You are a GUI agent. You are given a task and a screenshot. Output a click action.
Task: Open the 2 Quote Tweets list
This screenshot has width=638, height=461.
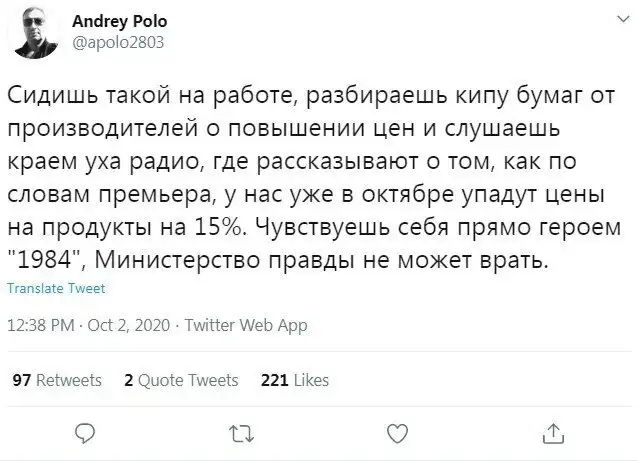tap(181, 380)
